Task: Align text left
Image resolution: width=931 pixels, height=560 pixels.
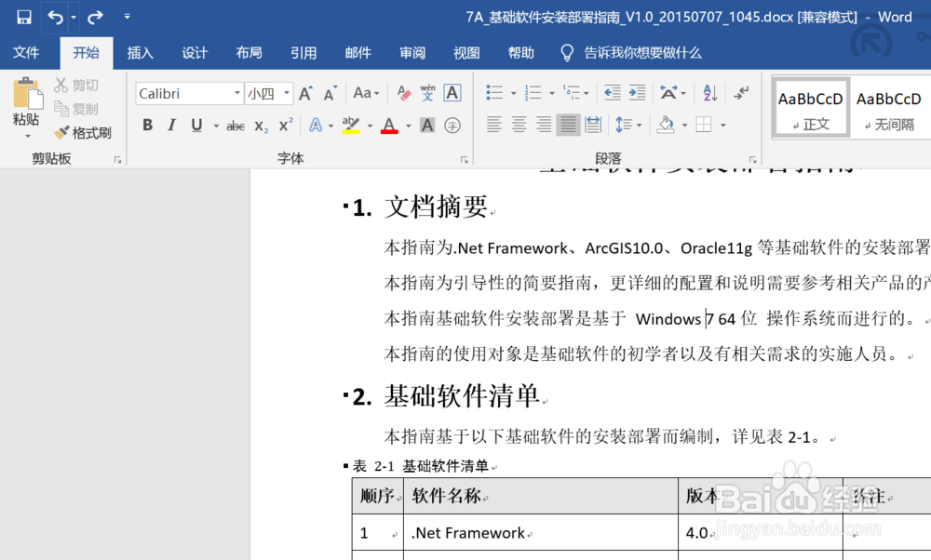Action: coord(494,125)
